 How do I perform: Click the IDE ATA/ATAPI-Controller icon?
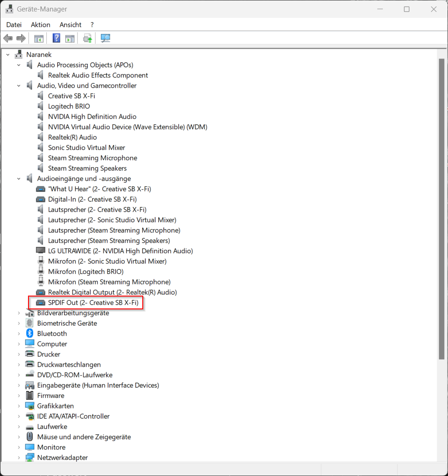(x=30, y=416)
